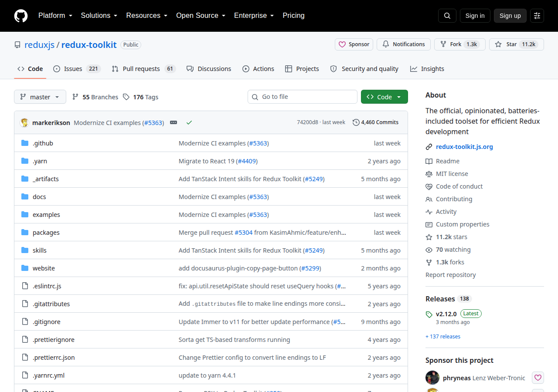The width and height of the screenshot is (558, 392).
Task: Expand the Resources menu
Action: point(147,16)
